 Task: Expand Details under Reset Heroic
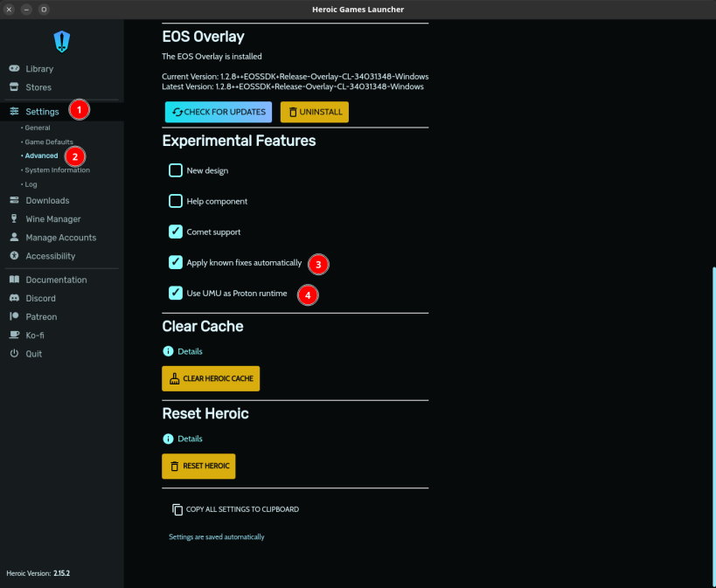190,439
